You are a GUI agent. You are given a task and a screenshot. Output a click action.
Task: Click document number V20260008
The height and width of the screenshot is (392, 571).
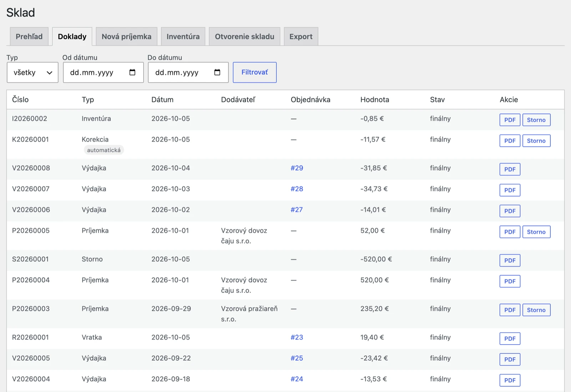31,168
